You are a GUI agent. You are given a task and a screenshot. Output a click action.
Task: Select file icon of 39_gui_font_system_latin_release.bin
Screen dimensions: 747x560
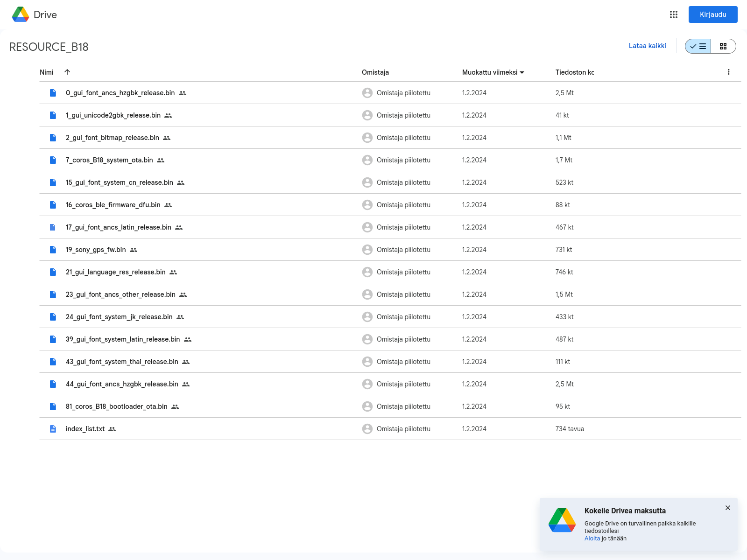coord(53,339)
